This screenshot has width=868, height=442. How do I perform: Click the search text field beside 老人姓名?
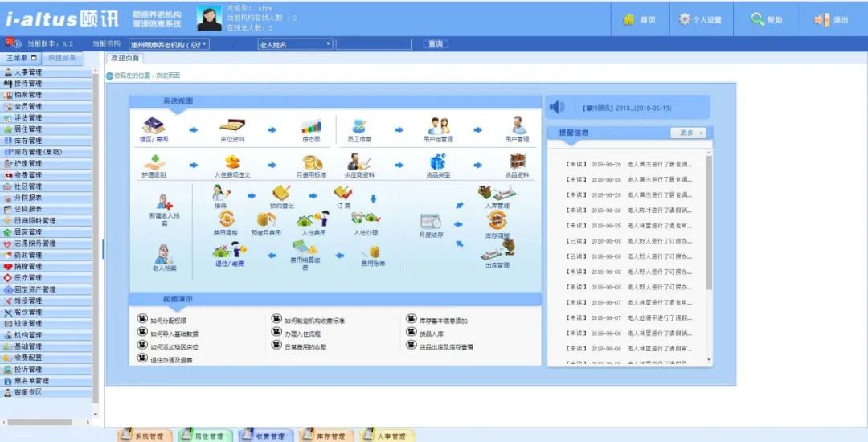click(x=374, y=44)
